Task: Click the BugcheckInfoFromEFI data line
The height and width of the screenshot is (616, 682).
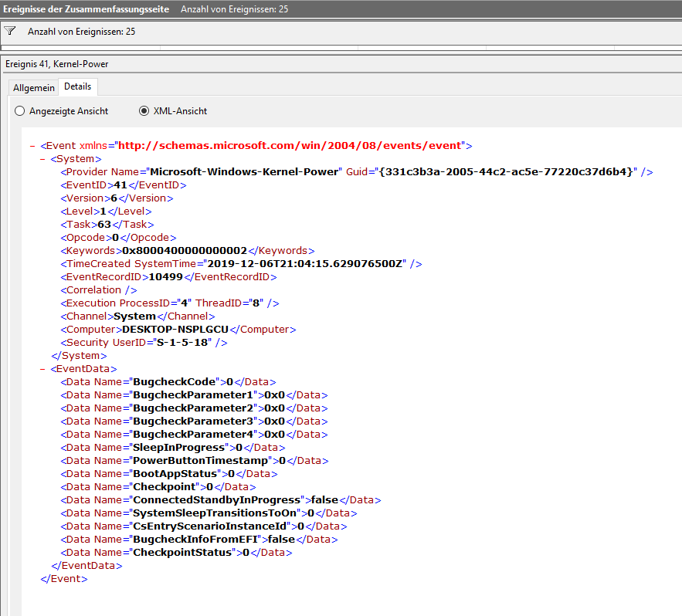Action: tap(199, 539)
